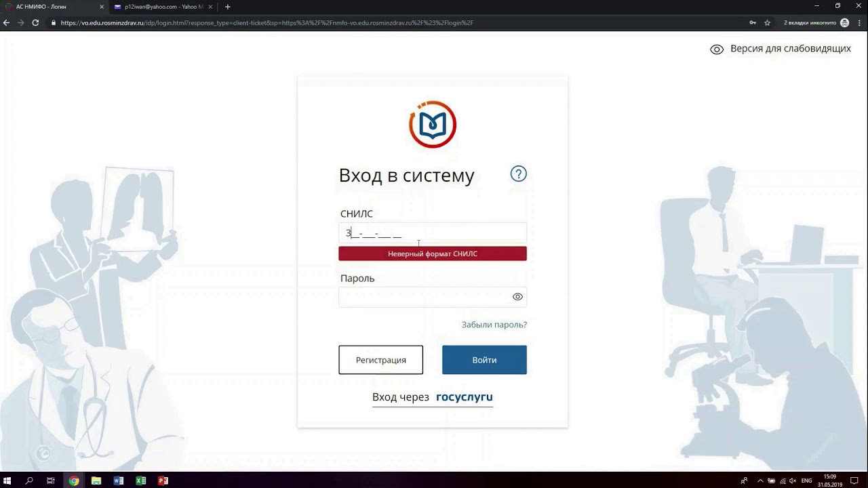
Task: Show hidden system tray icons
Action: point(760,481)
